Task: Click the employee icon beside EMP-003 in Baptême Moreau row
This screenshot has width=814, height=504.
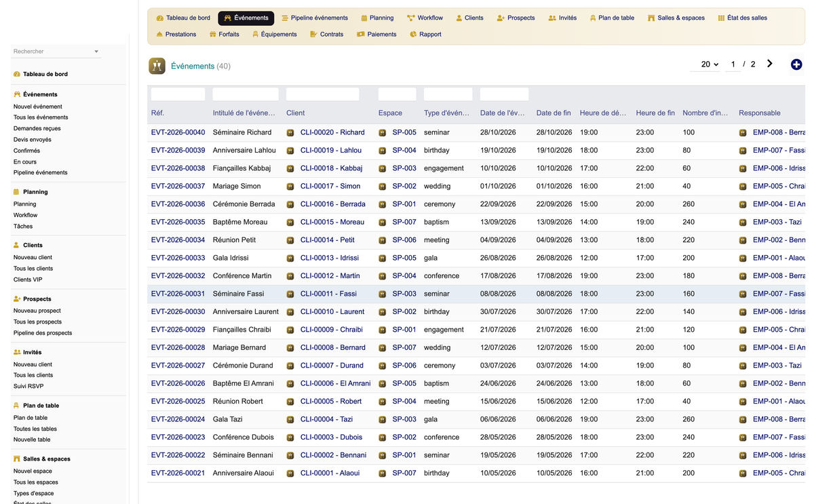Action: click(x=743, y=222)
